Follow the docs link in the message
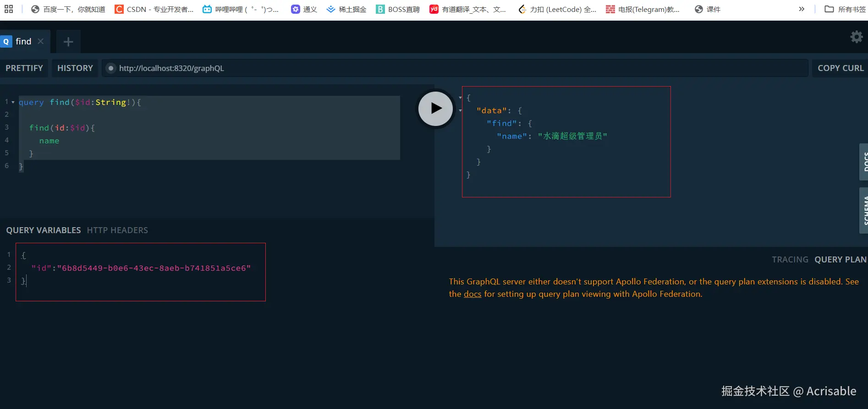 (472, 294)
